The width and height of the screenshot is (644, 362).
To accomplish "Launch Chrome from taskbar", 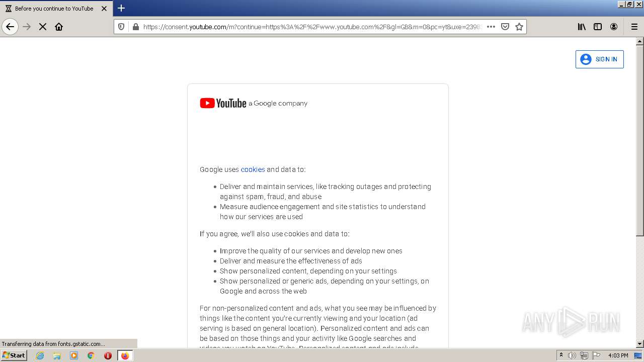I will click(91, 355).
